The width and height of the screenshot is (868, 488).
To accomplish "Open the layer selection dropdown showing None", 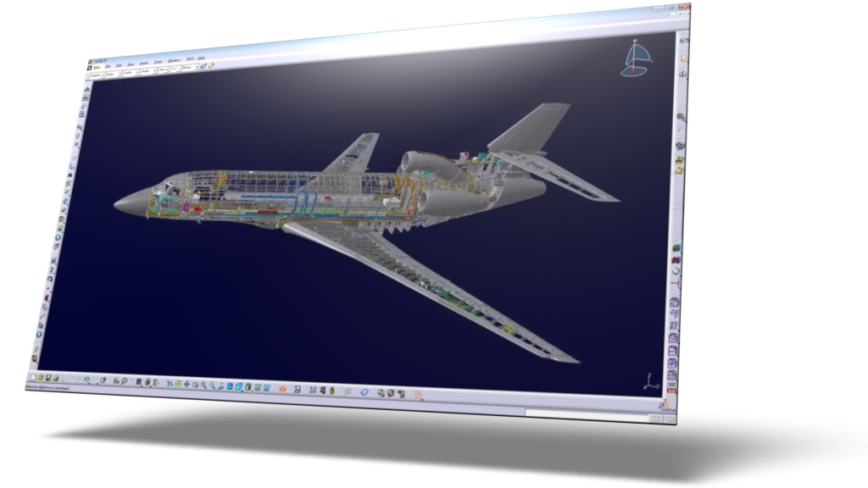I will point(189,67).
